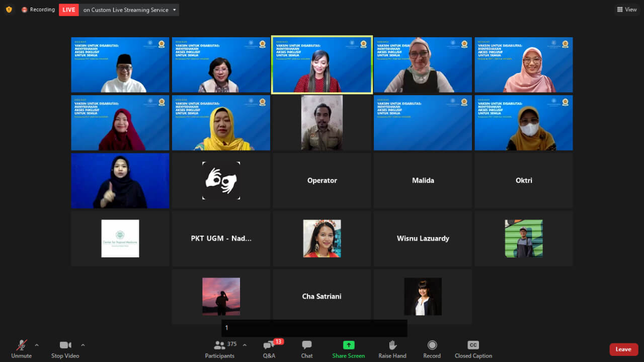This screenshot has height=362, width=644.
Task: Open the Chat window
Action: [x=306, y=349]
